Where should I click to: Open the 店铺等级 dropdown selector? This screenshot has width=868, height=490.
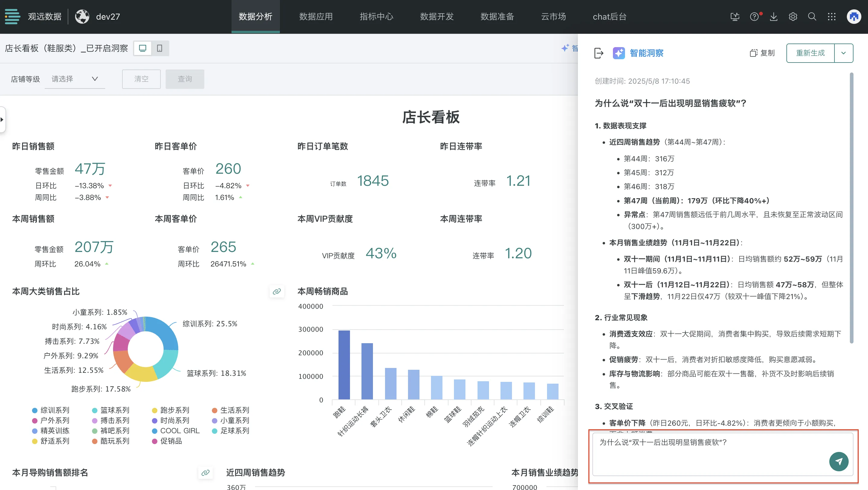coord(75,79)
